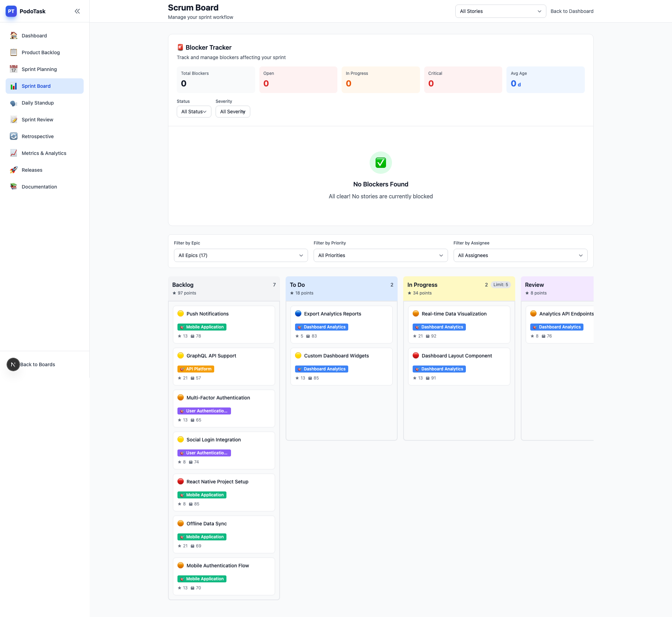Click Back to Dashboard link

pos(572,11)
